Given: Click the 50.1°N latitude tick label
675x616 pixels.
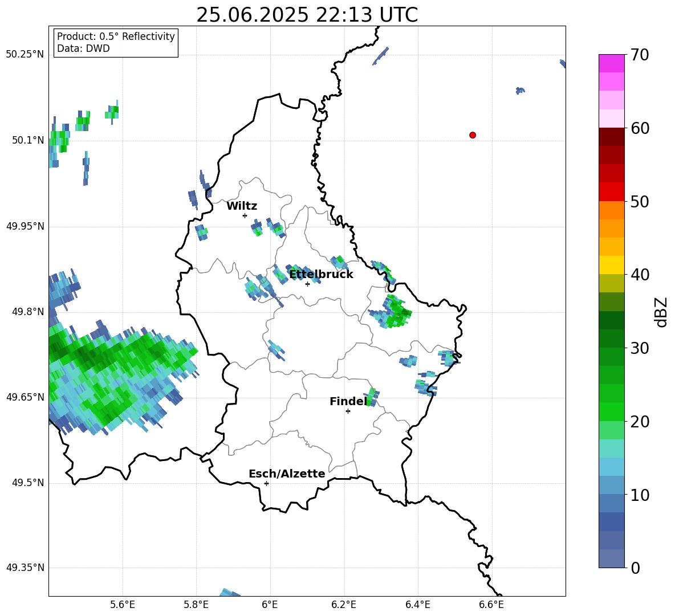Looking at the screenshot, I should (27, 140).
